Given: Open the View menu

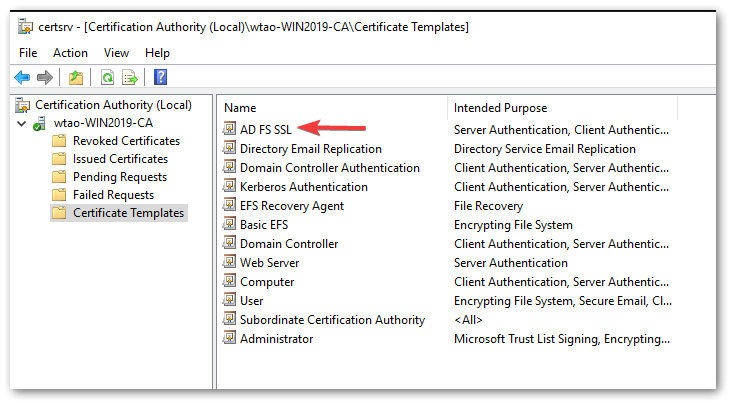Looking at the screenshot, I should pyautogui.click(x=116, y=52).
